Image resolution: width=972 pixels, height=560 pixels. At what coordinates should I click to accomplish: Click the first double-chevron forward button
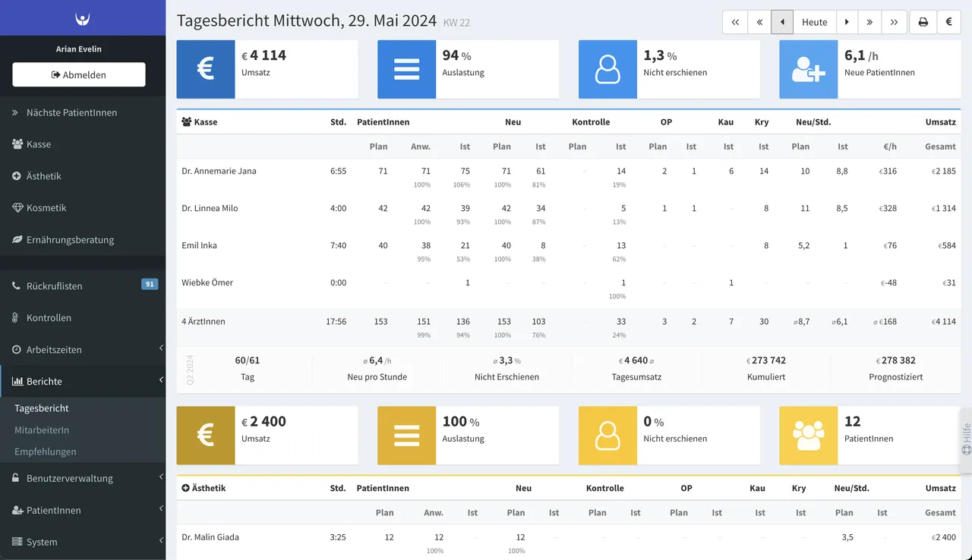869,22
